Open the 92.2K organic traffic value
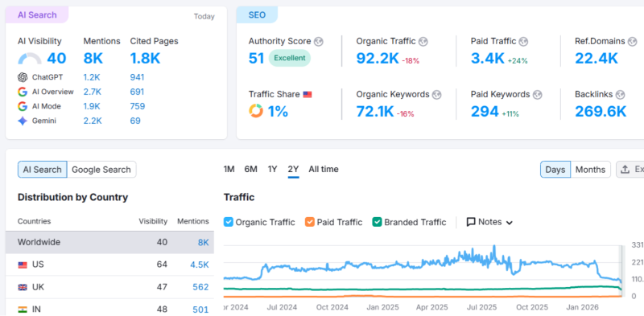 [378, 59]
